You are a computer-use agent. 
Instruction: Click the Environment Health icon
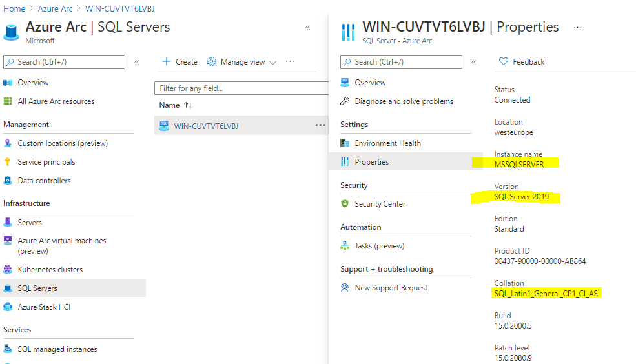coord(345,143)
